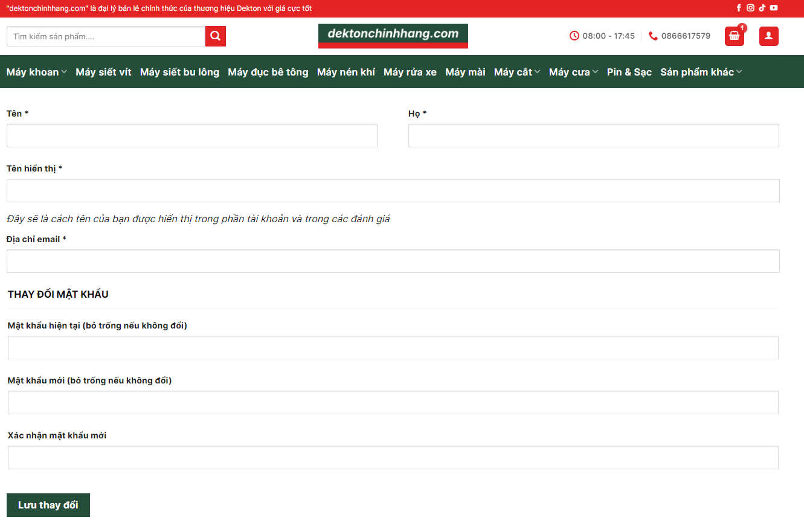804x532 pixels.
Task: Expand the Máy khoan dropdown menu
Action: click(37, 72)
